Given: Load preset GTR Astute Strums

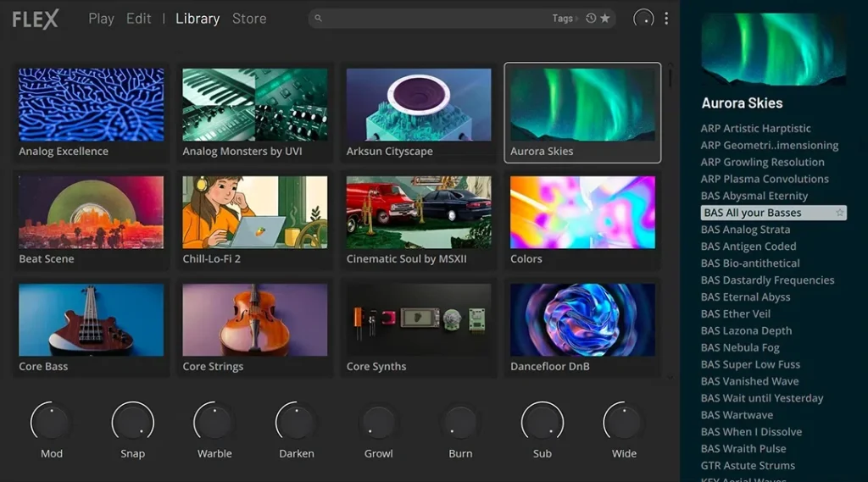Looking at the screenshot, I should pyautogui.click(x=748, y=466).
